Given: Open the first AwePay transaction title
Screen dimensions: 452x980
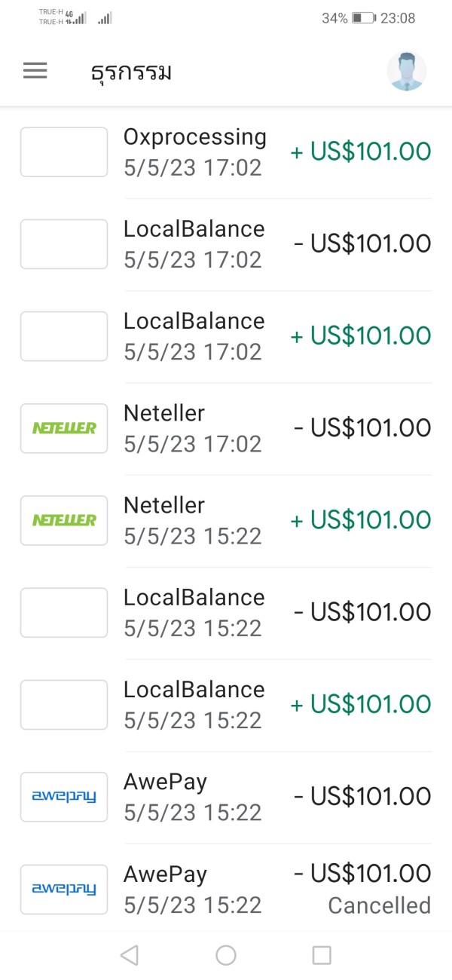Looking at the screenshot, I should 165,782.
